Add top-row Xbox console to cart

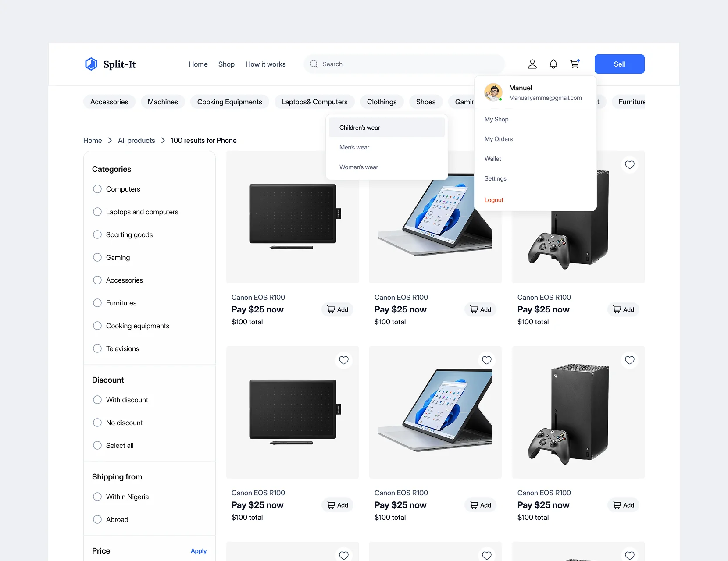[x=624, y=309]
